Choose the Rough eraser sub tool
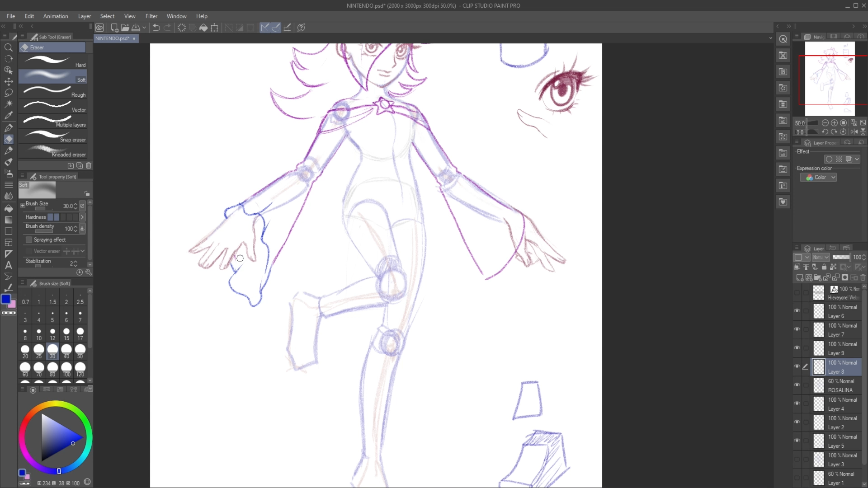Viewport: 868px width, 488px height. [53, 91]
